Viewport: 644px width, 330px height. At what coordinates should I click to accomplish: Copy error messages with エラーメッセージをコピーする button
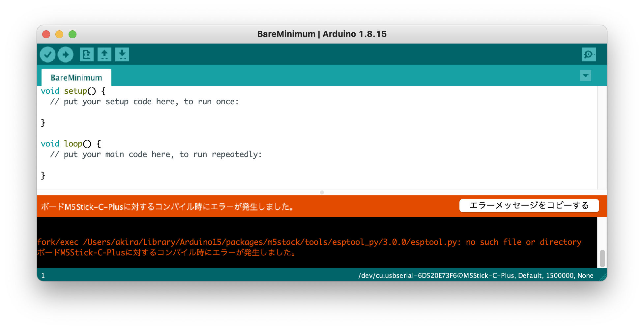(529, 206)
